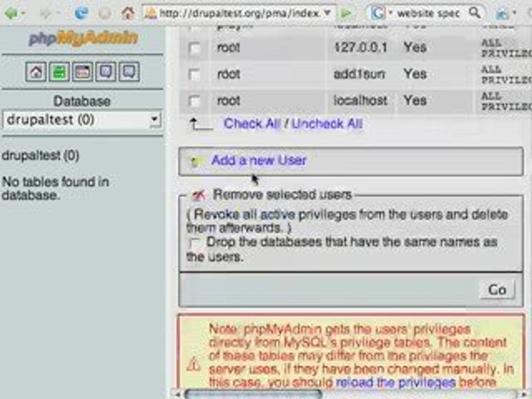The width and height of the screenshot is (532, 399).
Task: Click the address bar URL field
Action: click(x=239, y=13)
